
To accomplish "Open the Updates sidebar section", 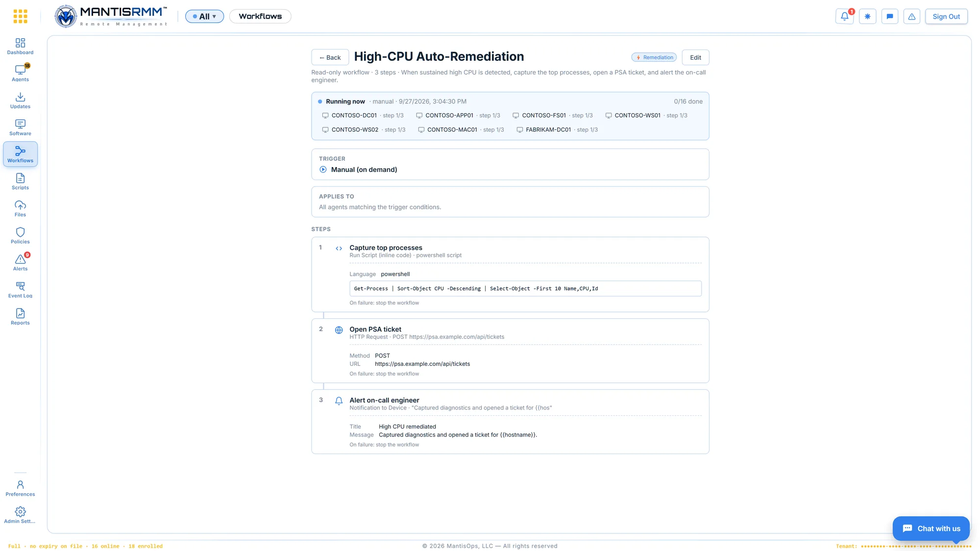I will [20, 100].
